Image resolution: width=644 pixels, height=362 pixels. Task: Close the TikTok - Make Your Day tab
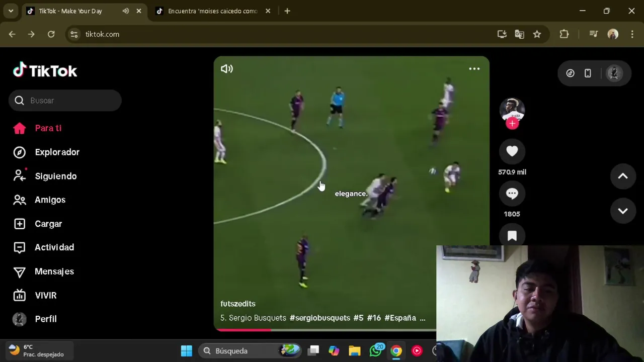(x=139, y=11)
